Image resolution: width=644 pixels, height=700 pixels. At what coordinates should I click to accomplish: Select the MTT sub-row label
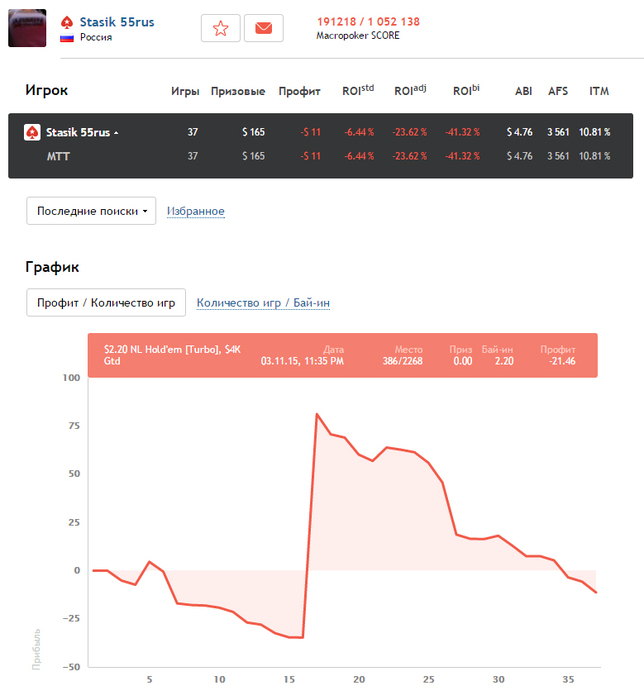tap(58, 156)
